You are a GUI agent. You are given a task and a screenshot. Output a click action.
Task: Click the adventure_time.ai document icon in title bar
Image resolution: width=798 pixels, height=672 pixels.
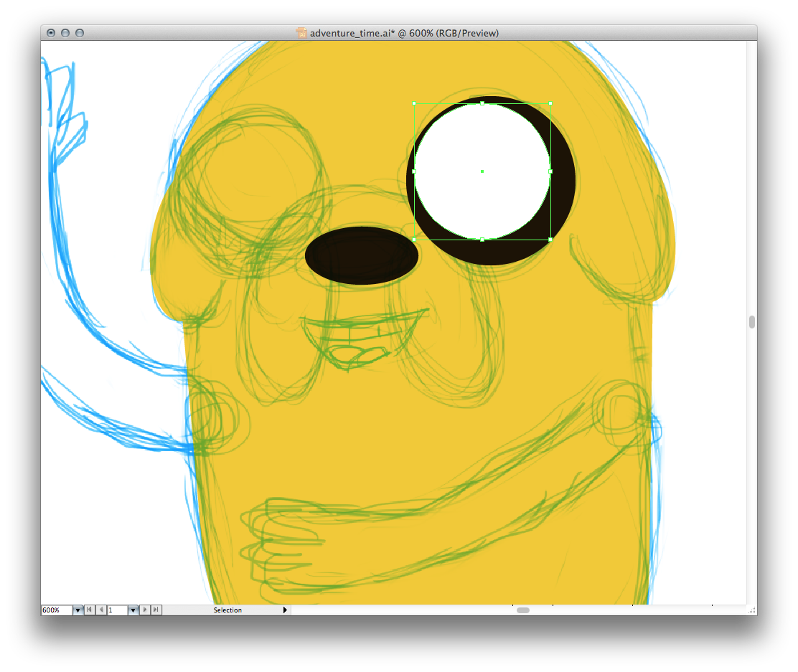(x=301, y=33)
